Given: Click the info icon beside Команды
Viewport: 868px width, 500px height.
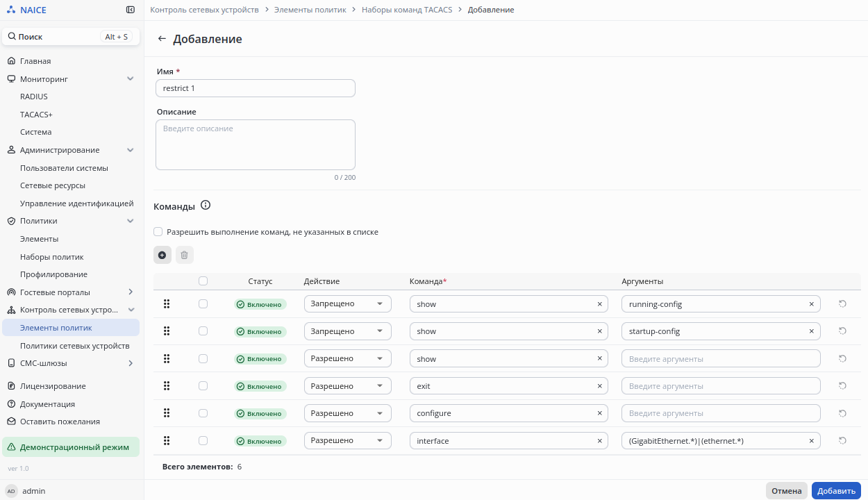Looking at the screenshot, I should point(206,206).
